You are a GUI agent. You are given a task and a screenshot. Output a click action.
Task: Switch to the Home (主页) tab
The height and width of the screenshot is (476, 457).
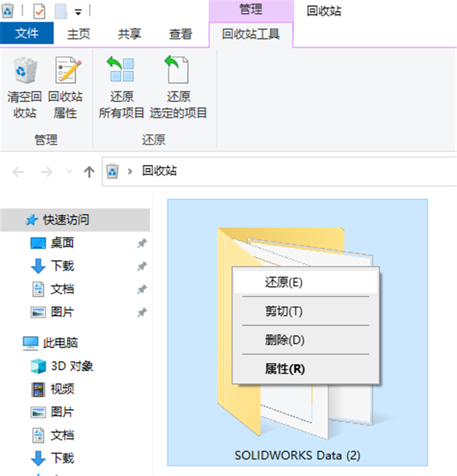(x=79, y=33)
